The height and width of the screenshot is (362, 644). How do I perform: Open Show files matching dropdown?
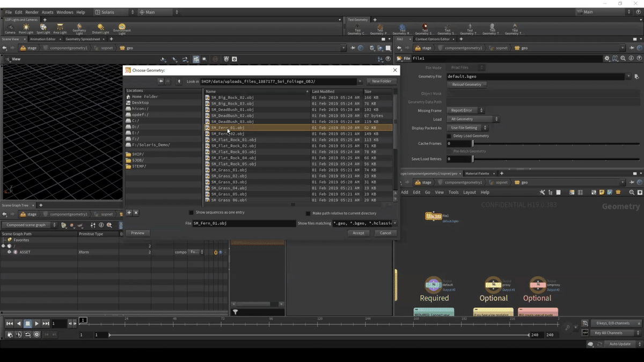(x=395, y=223)
